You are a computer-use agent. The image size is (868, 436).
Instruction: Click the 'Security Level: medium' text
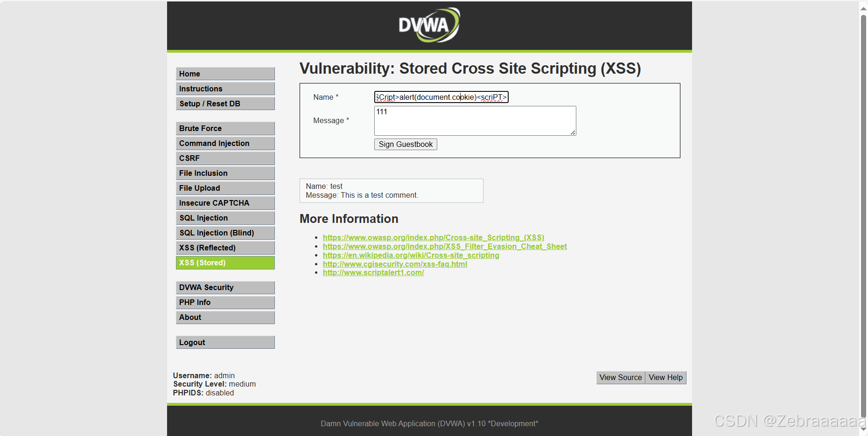click(x=214, y=384)
